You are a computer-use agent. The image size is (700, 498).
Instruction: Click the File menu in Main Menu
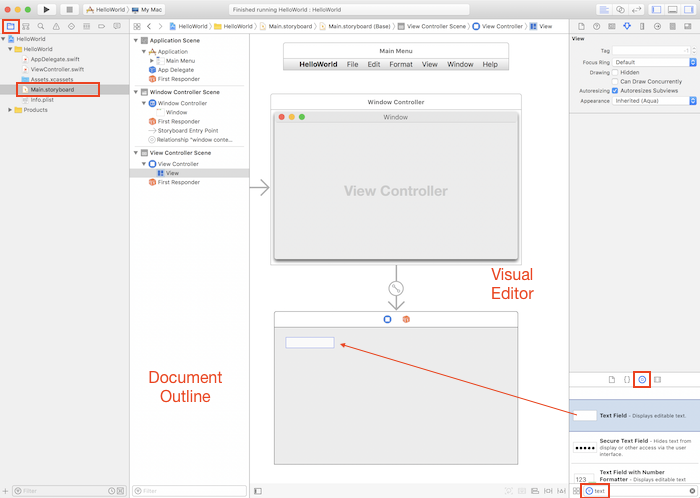352,64
